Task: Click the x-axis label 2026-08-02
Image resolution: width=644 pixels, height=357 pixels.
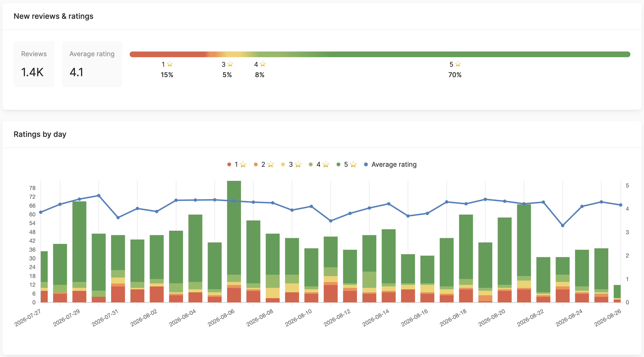Action: point(144,318)
